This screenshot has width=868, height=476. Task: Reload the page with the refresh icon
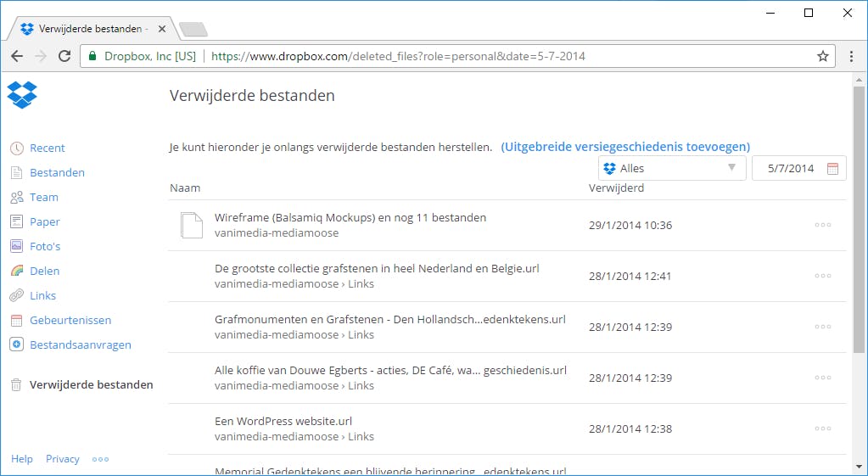tap(64, 56)
